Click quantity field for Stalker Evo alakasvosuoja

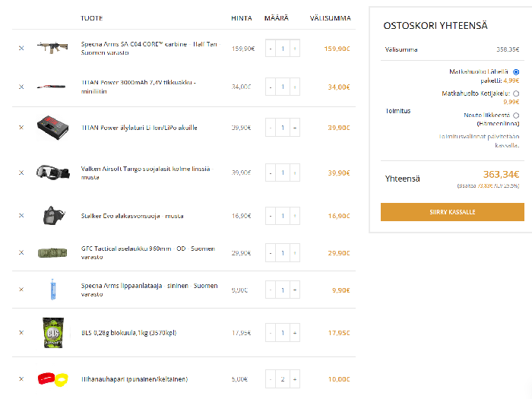click(x=283, y=216)
